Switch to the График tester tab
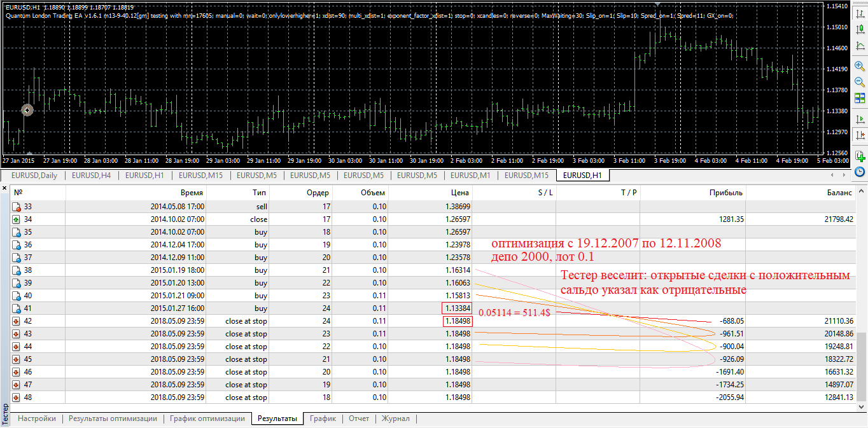This screenshot has height=428, width=868. (323, 418)
